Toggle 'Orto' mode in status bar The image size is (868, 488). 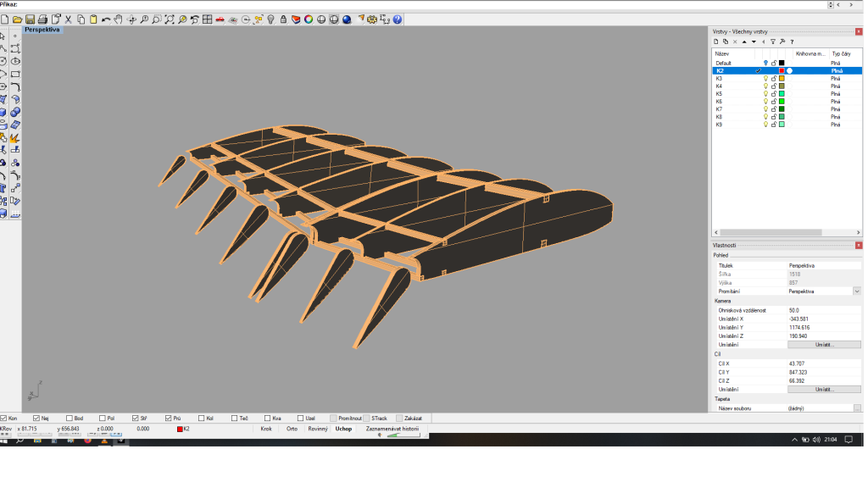coord(292,429)
